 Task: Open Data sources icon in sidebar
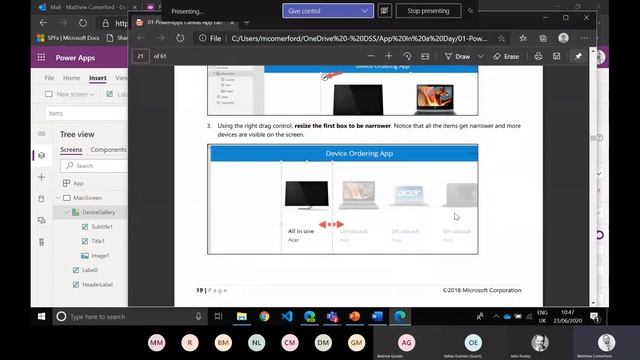pyautogui.click(x=42, y=199)
